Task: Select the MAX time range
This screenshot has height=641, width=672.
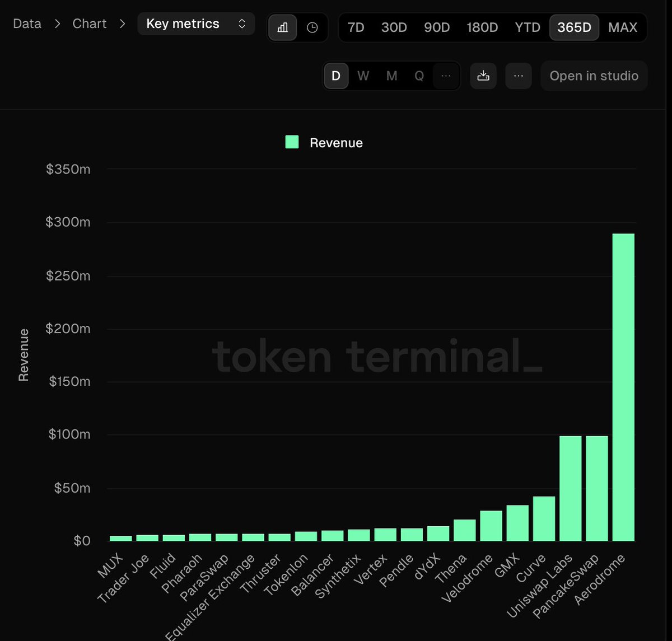Action: (623, 27)
